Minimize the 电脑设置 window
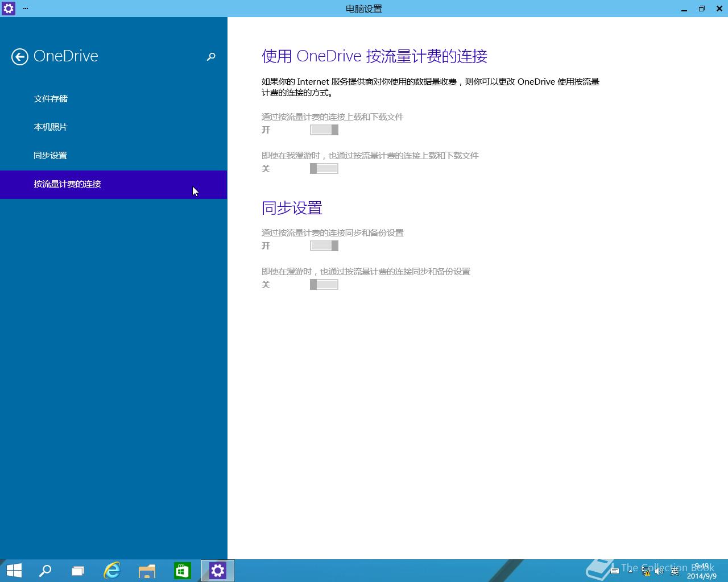The image size is (728, 582). pos(684,9)
